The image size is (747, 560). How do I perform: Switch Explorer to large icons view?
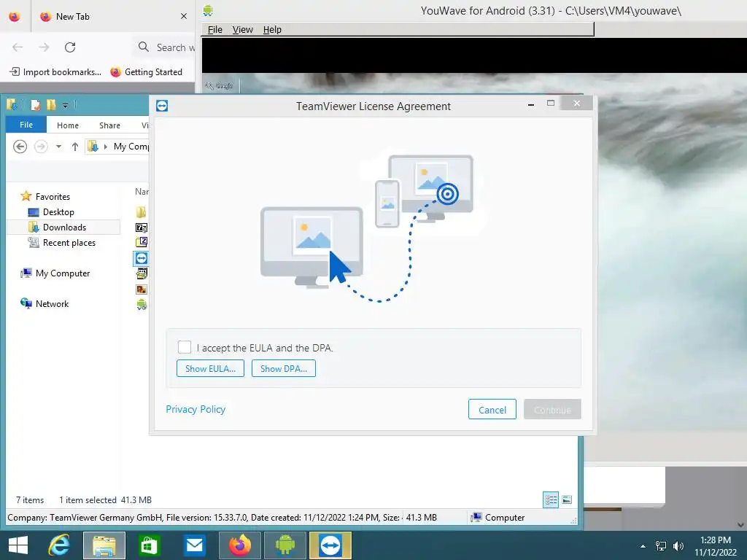[566, 499]
